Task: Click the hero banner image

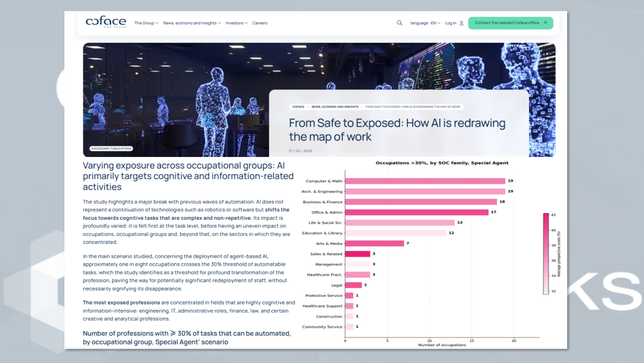Action: pyautogui.click(x=176, y=100)
